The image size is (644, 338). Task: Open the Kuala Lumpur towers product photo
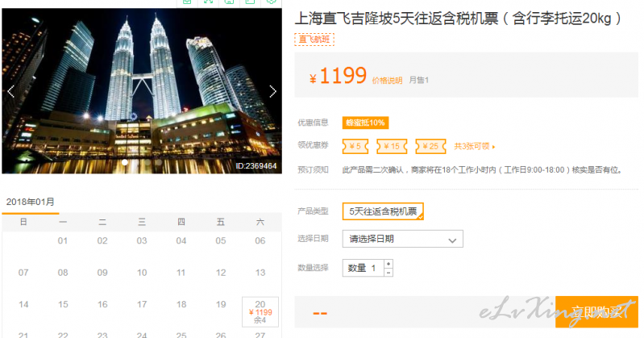pyautogui.click(x=142, y=91)
